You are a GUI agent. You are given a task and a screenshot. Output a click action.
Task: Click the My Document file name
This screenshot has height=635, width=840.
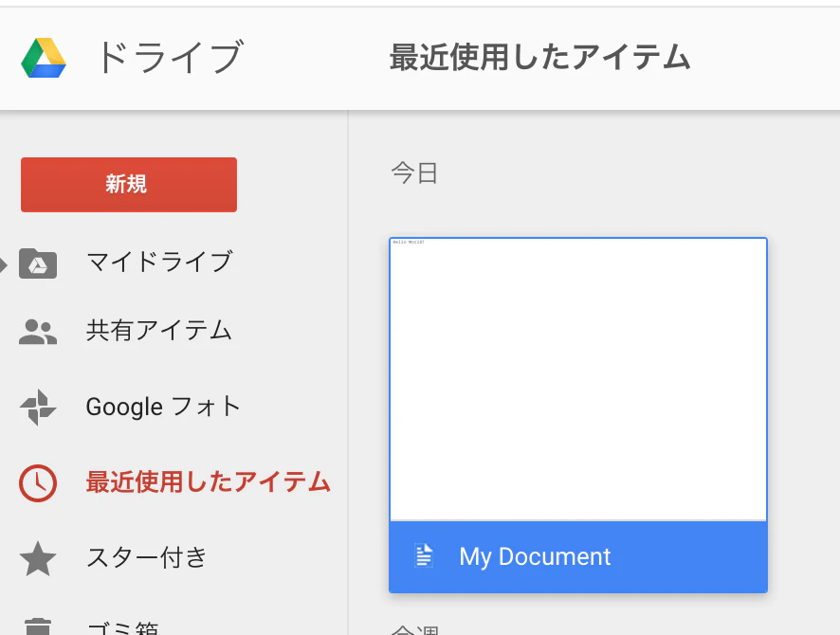pos(535,557)
